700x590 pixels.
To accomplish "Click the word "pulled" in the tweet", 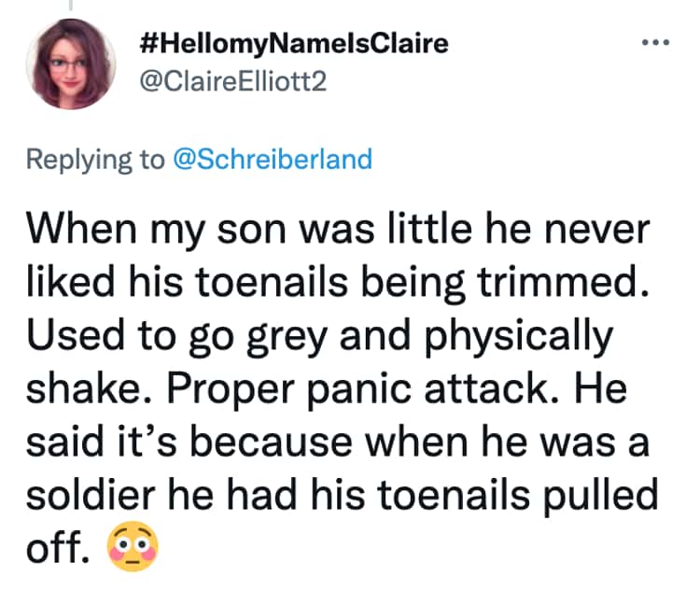I will pyautogui.click(x=607, y=493).
